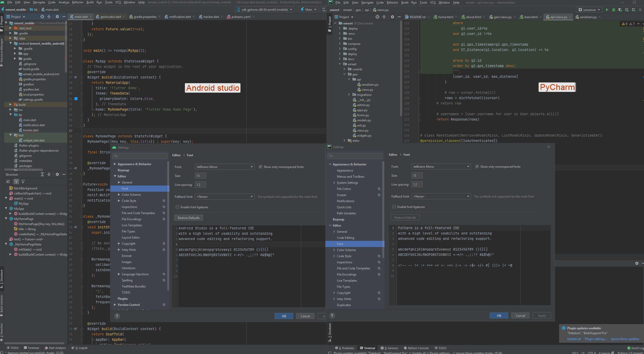Viewport: 644px width, 354px height.
Task: Open the Dart Analysis tool window
Action: pyautogui.click(x=55, y=348)
